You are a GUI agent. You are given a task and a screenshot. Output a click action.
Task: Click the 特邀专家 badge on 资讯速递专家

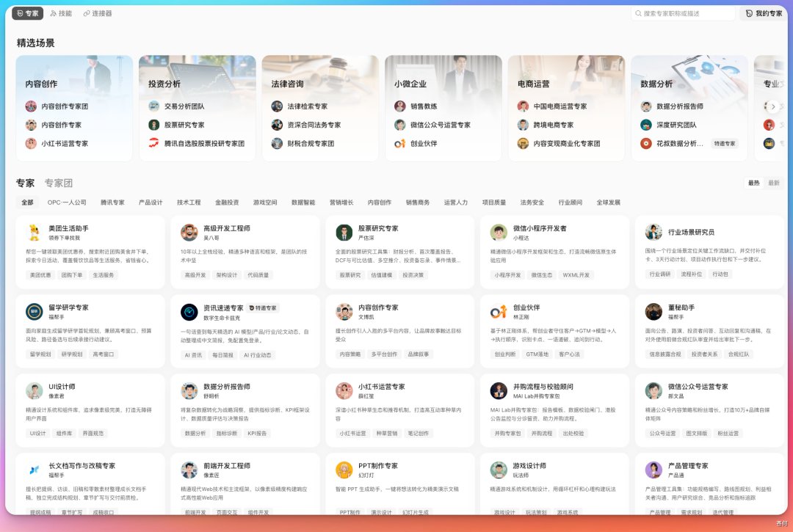[263, 308]
